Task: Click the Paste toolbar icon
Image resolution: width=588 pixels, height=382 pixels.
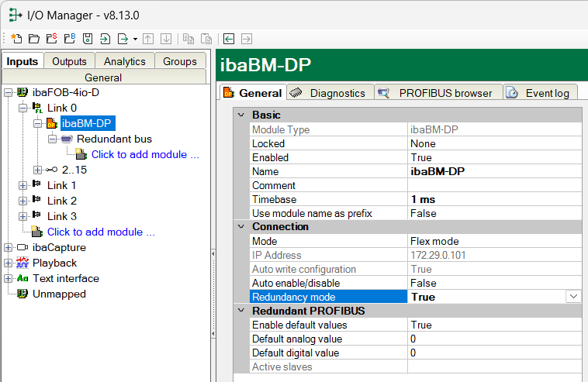Action: pyautogui.click(x=206, y=39)
